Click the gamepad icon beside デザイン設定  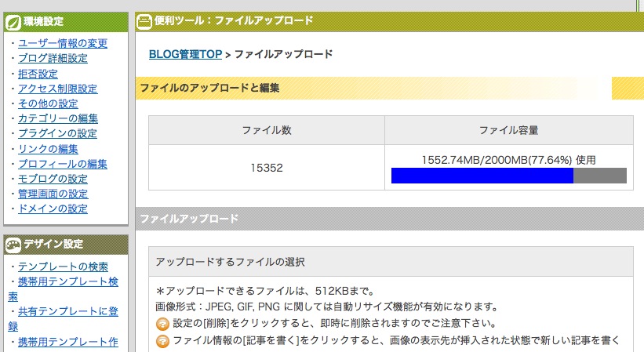pos(13,244)
